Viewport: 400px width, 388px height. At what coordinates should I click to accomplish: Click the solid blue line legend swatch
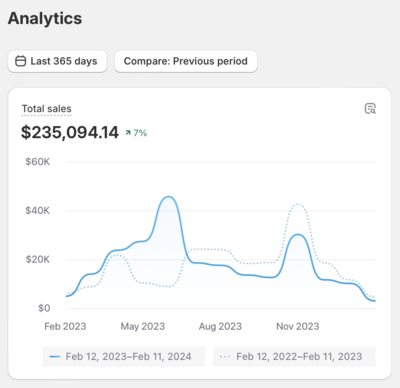click(55, 357)
